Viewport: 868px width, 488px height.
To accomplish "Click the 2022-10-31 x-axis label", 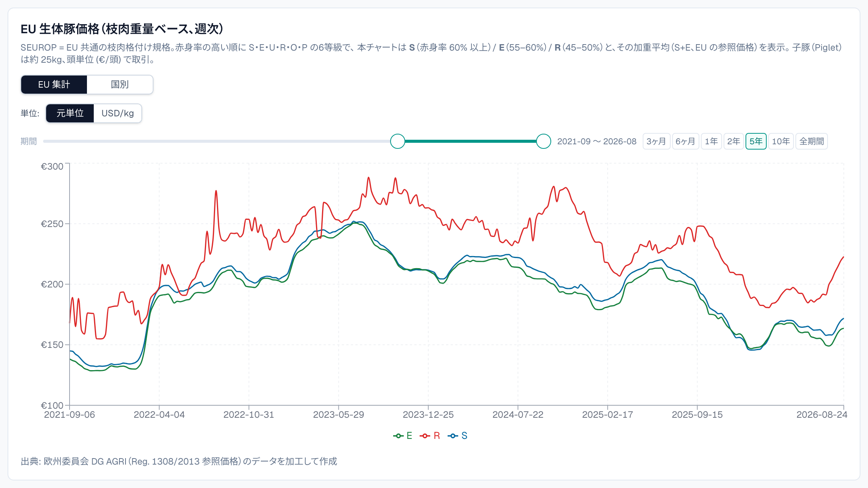I will pos(249,415).
